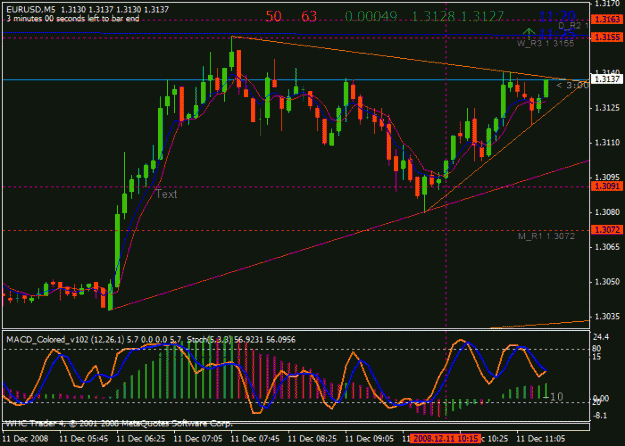Image resolution: width=625 pixels, height=446 pixels.
Task: Click the highlighted 1.3091 price tag
Action: [607, 186]
